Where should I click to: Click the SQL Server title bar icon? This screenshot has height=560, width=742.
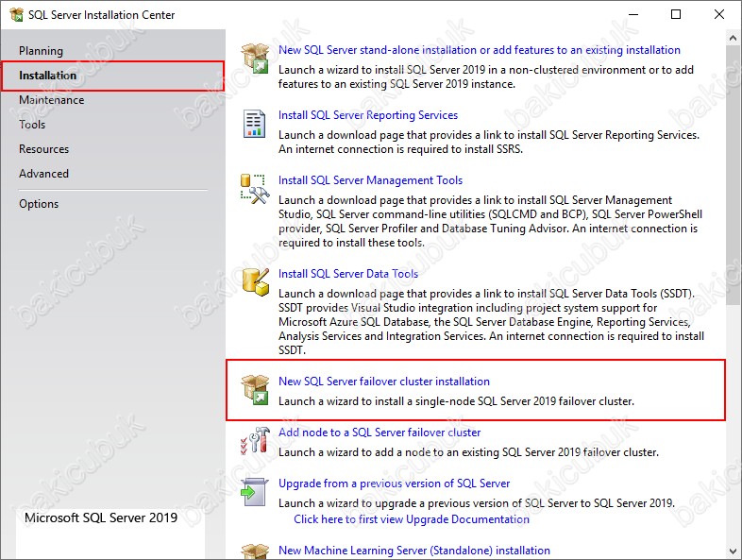pyautogui.click(x=17, y=15)
